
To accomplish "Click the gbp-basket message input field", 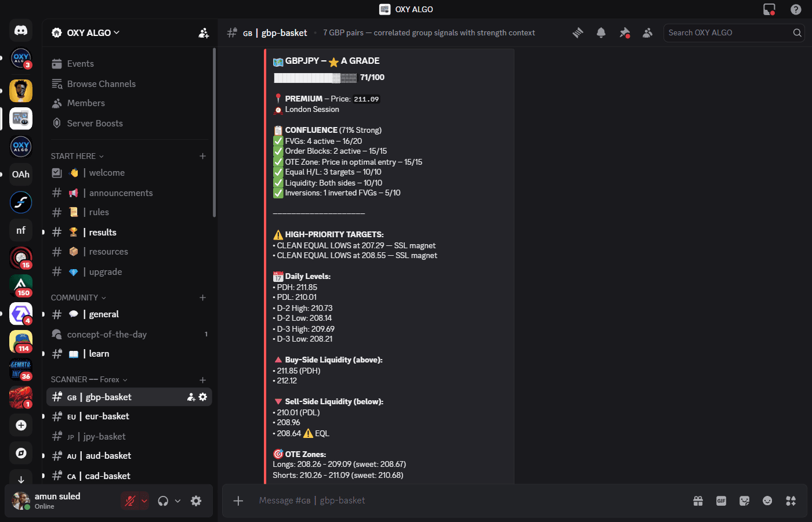I will [x=406, y=501].
